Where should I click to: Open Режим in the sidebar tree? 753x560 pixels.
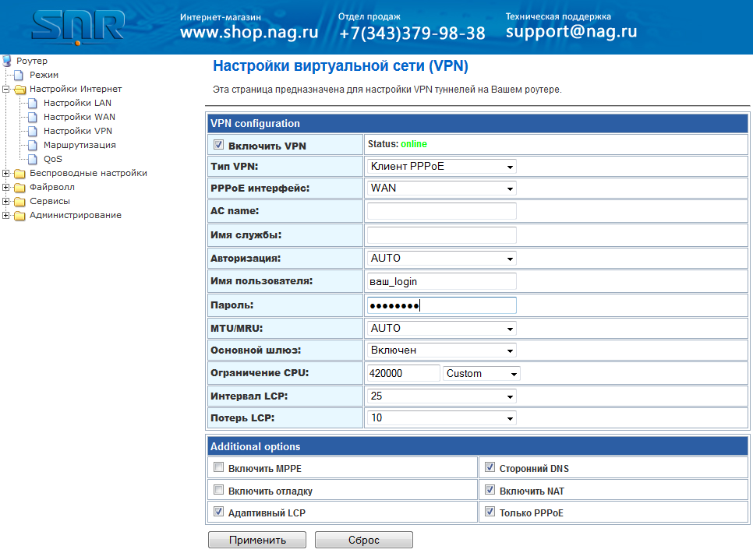[44, 75]
